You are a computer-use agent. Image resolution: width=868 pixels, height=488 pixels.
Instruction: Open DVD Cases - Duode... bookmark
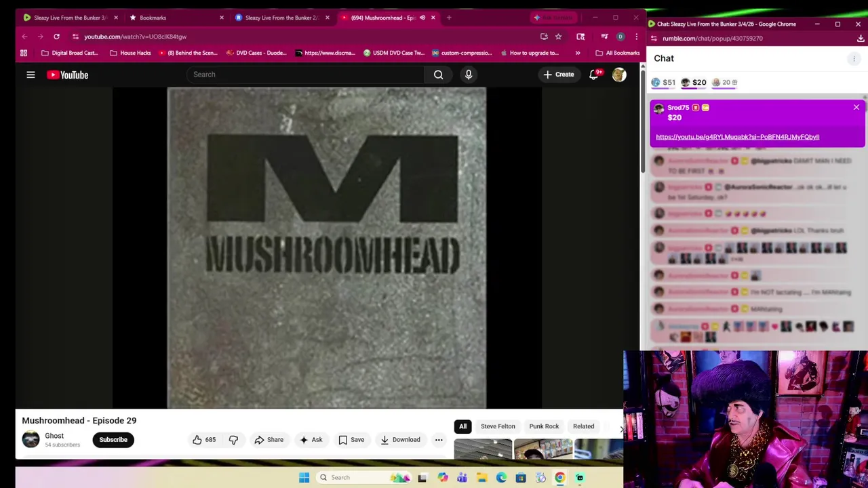(x=256, y=53)
